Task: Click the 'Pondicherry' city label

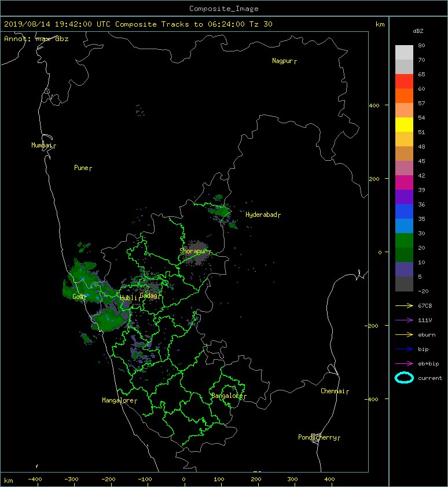Action: click(x=317, y=437)
